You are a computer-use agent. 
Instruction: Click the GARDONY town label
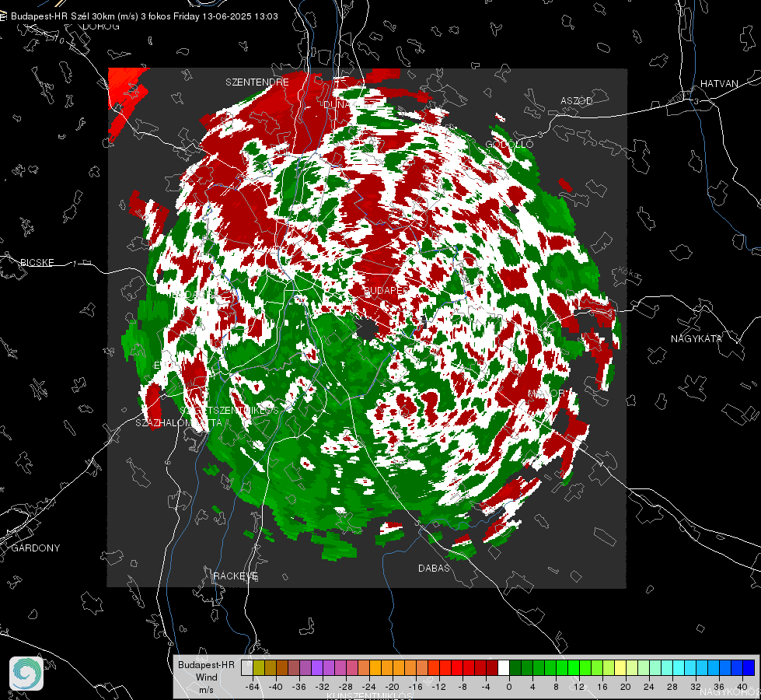pos(36,548)
